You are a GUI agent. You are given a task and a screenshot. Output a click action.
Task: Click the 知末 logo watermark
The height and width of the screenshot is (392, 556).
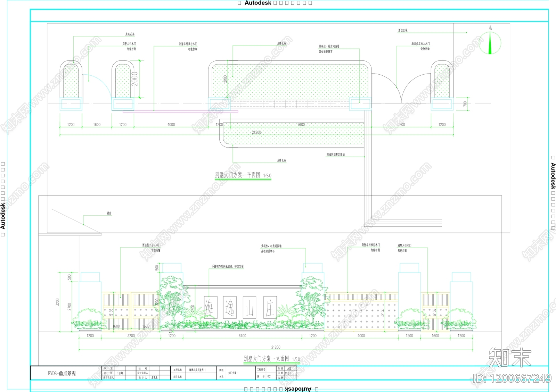click(x=510, y=357)
